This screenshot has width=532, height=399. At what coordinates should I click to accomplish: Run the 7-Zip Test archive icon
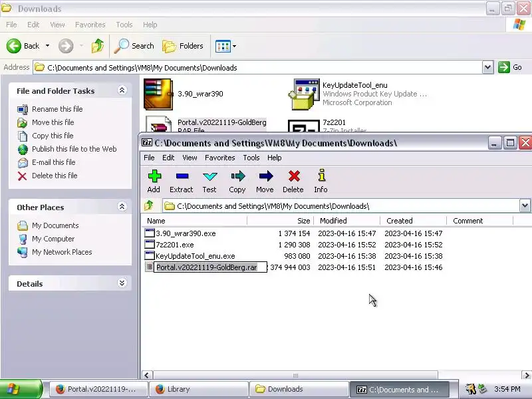tap(209, 176)
